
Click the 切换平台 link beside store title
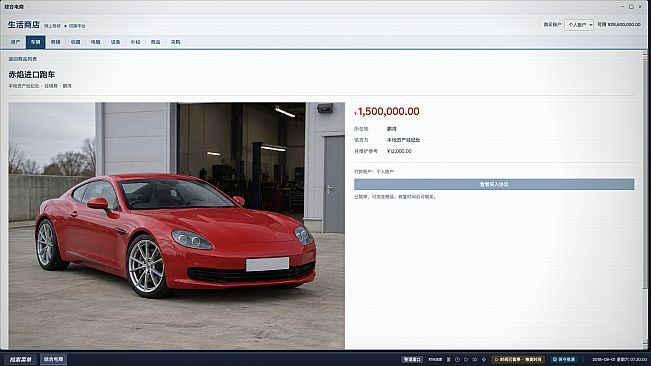click(x=77, y=26)
